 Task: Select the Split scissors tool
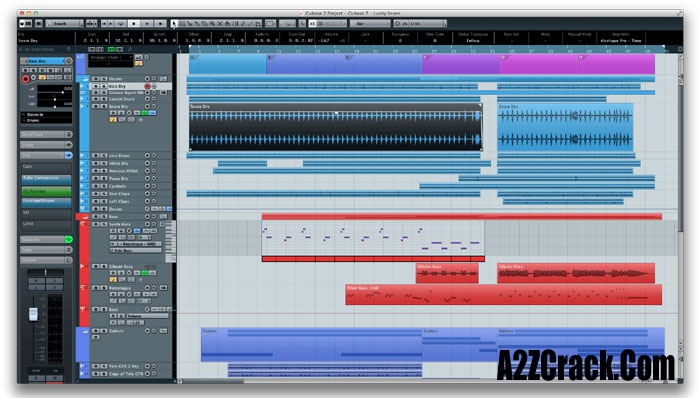coord(189,24)
